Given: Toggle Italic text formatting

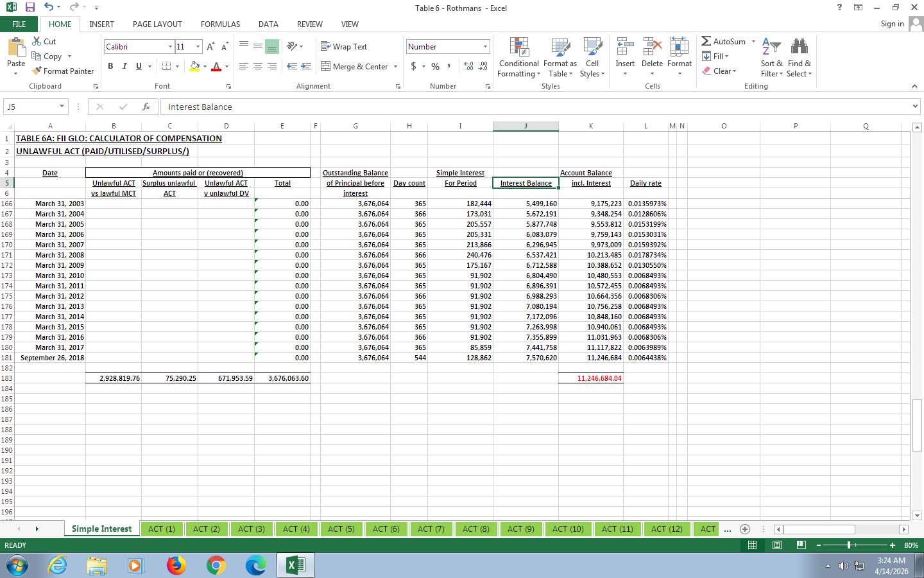Looking at the screenshot, I should pyautogui.click(x=124, y=66).
